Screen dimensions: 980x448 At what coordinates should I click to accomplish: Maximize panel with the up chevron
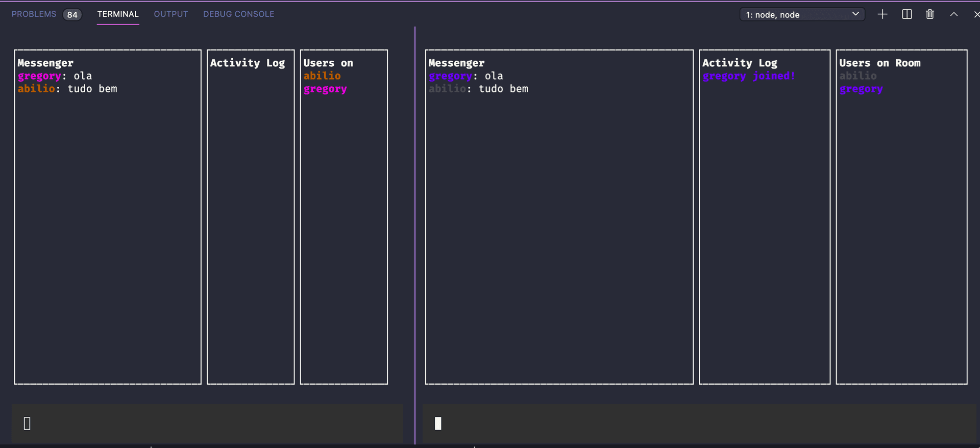tap(953, 14)
